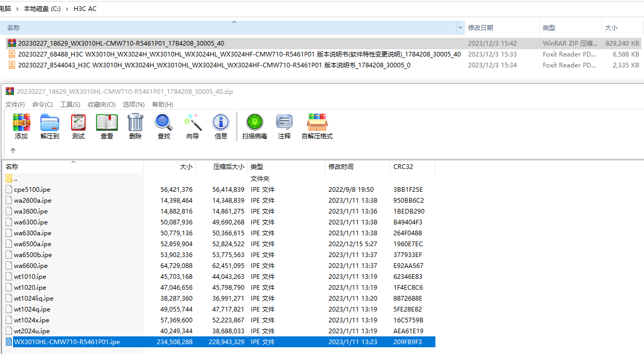
Task: Expand the 名称 column filter dropdown arrow
Action: [460, 27]
